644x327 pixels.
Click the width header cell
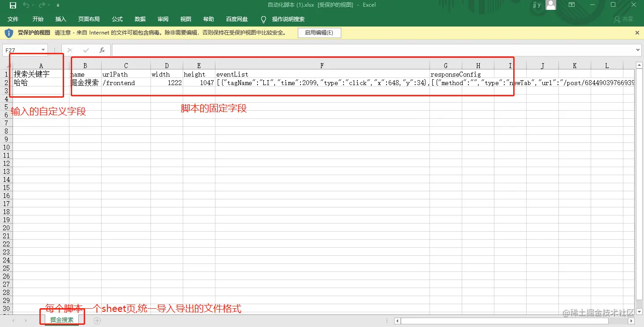click(167, 74)
